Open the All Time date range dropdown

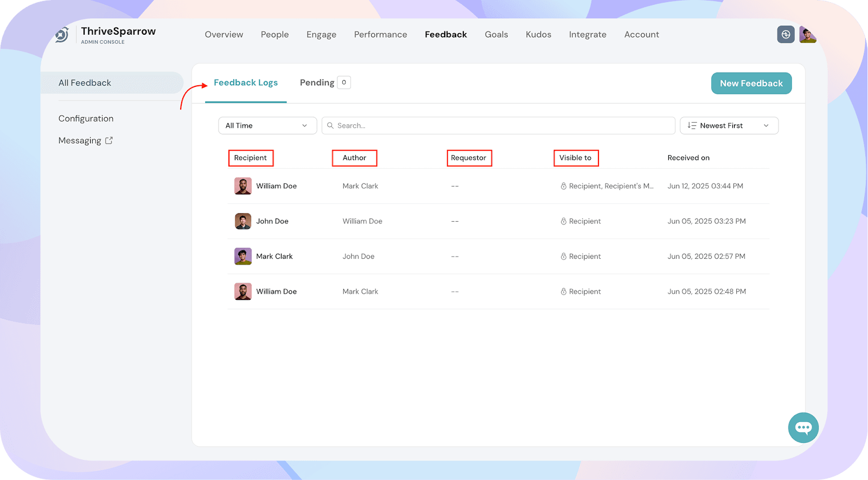pyautogui.click(x=267, y=126)
